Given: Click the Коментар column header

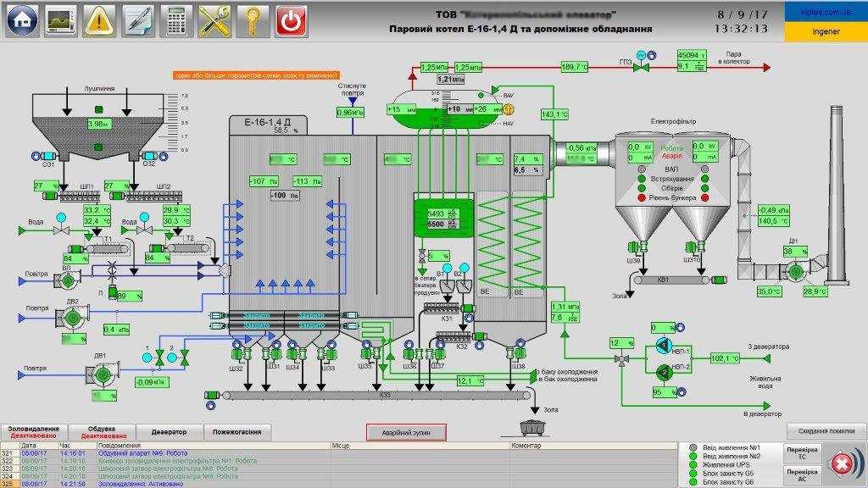Looking at the screenshot, I should 593,446.
